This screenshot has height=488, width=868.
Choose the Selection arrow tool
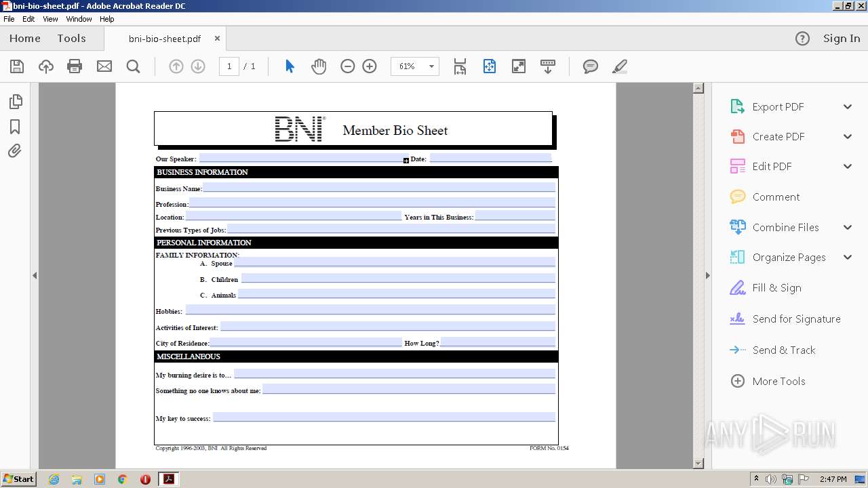tap(290, 66)
